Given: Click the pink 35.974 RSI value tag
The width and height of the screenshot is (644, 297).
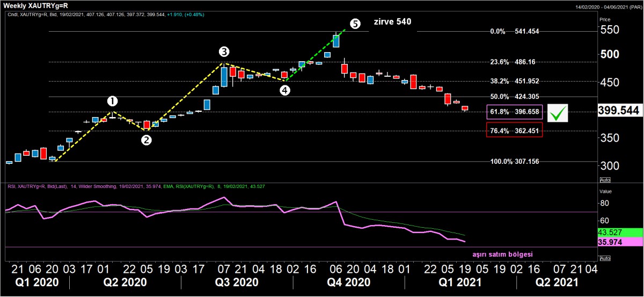Looking at the screenshot, I should (619, 242).
